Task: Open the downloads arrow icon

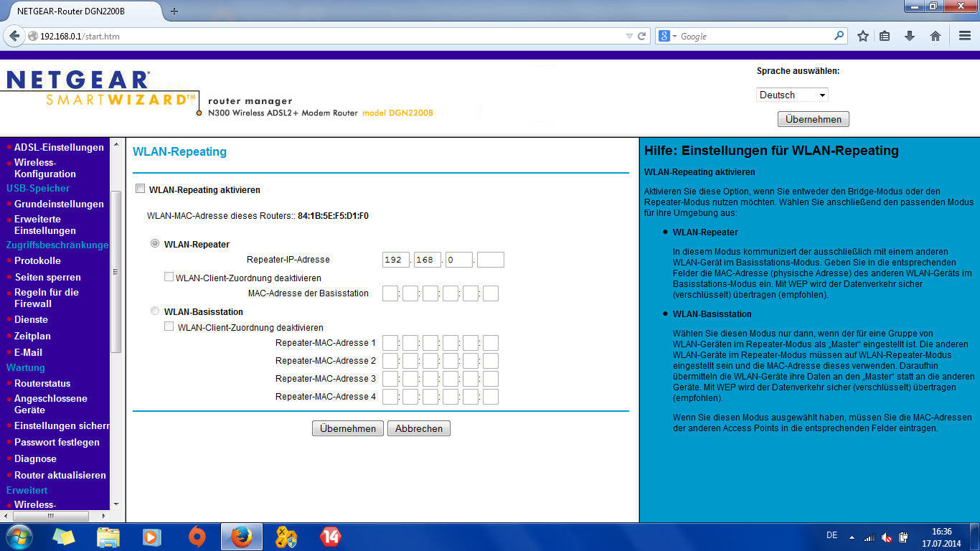Action: click(x=910, y=36)
